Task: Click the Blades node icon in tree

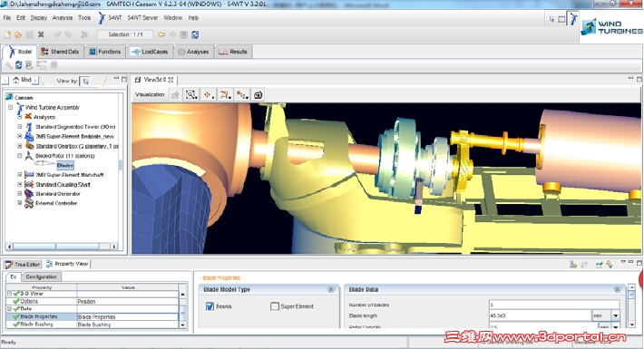Action: pos(44,163)
